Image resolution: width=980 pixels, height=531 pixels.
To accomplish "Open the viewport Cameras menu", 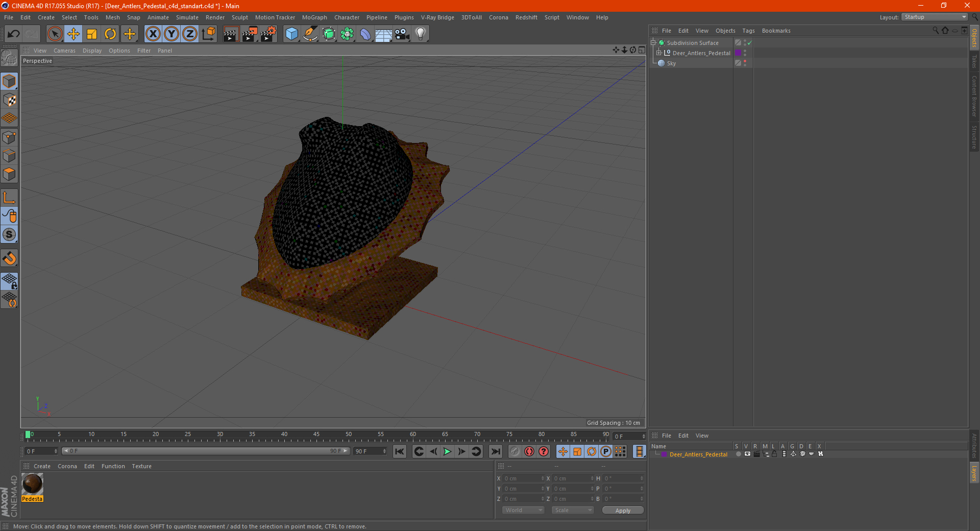I will tap(64, 51).
